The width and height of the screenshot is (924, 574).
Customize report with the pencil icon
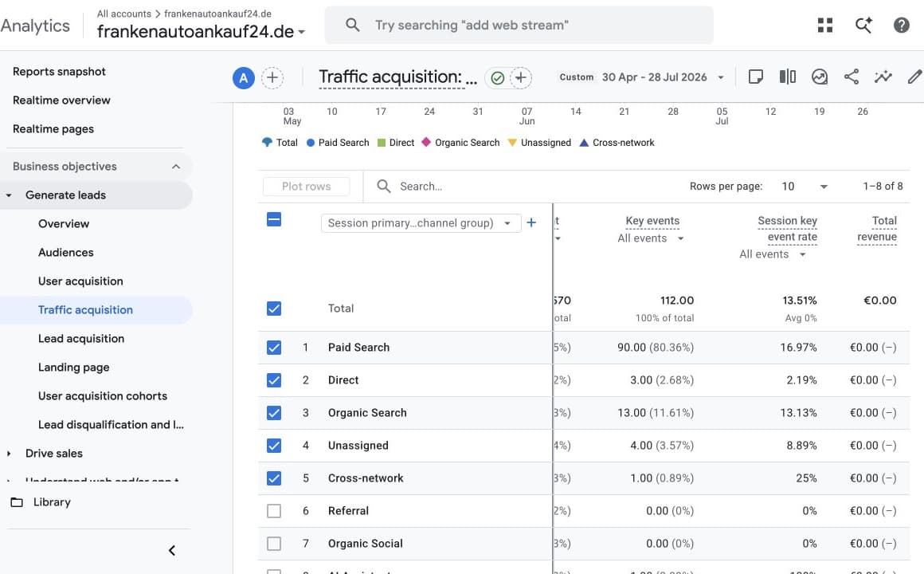(x=914, y=77)
